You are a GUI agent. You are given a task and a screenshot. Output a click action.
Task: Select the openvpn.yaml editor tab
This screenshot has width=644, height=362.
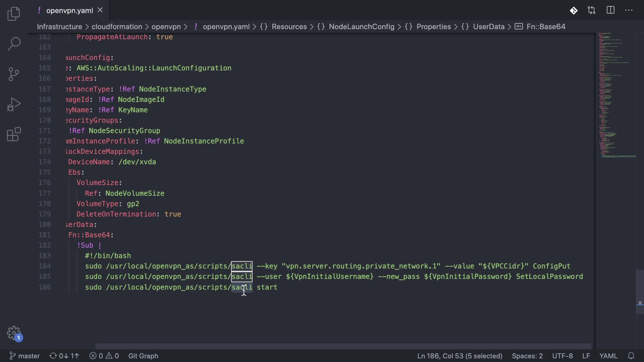[x=69, y=10]
